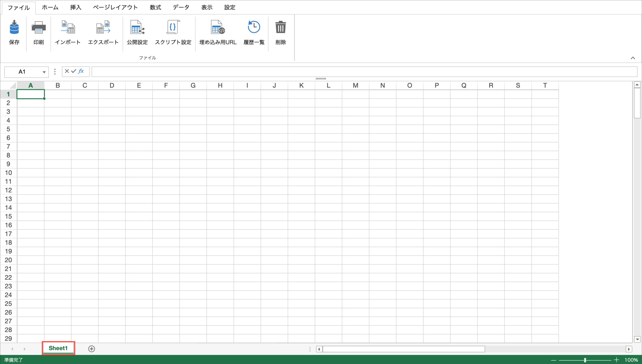Screen dimensions: 642x364
Task: Open the インポート (Import) tool
Action: pyautogui.click(x=68, y=27)
